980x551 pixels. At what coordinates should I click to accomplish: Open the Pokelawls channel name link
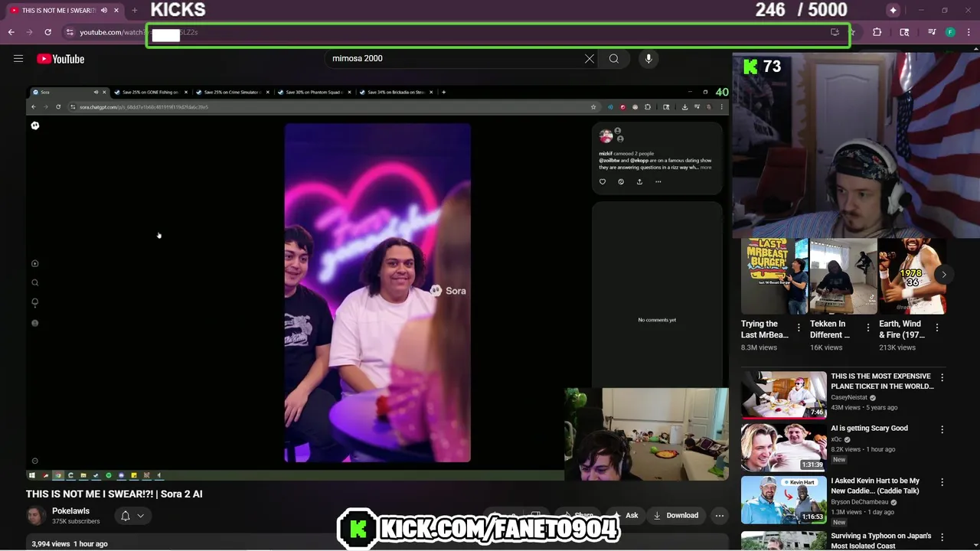(70, 510)
